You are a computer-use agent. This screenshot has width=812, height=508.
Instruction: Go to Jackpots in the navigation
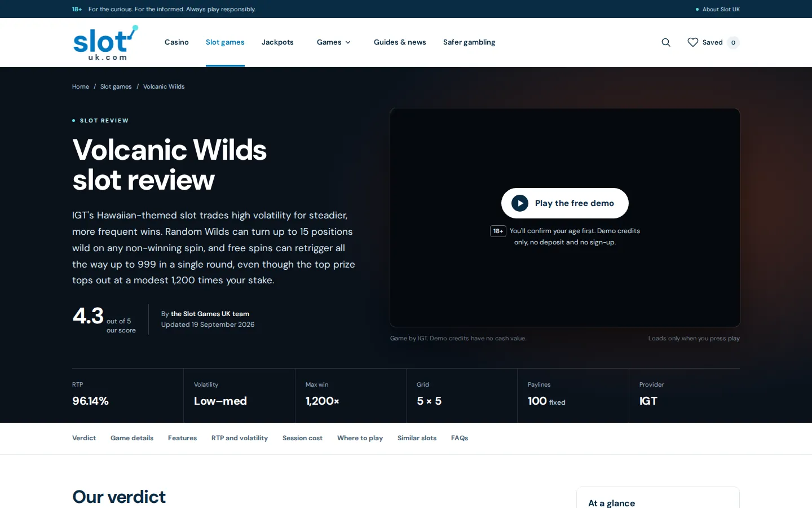coord(277,42)
